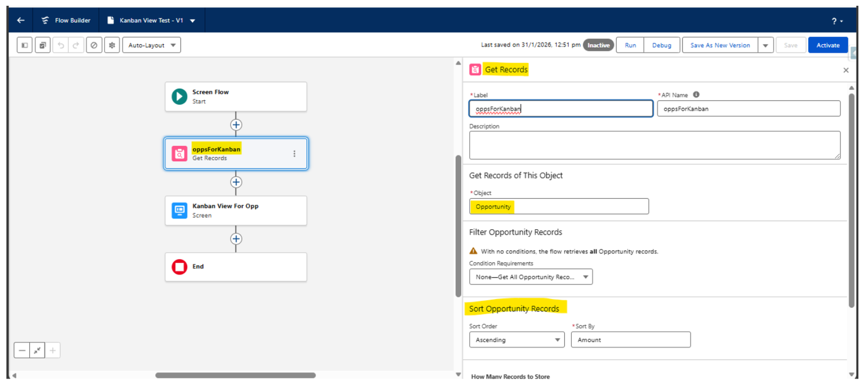This screenshot has height=391, width=868.
Task: Click the Kanban View For Opp label
Action: click(x=225, y=206)
